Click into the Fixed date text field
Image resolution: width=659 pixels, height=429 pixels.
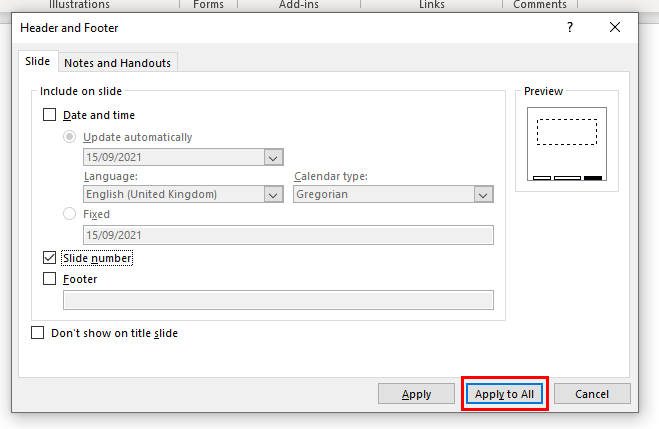(288, 235)
